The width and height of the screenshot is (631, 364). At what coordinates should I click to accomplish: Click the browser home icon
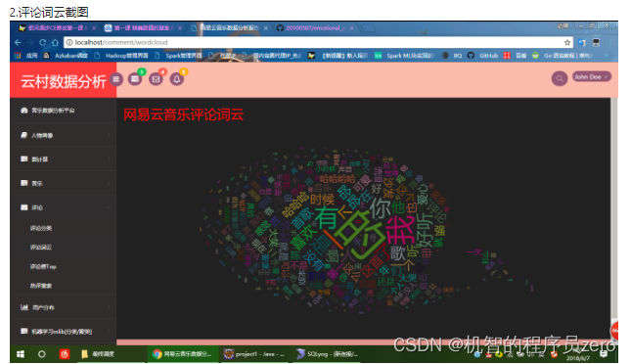click(55, 42)
